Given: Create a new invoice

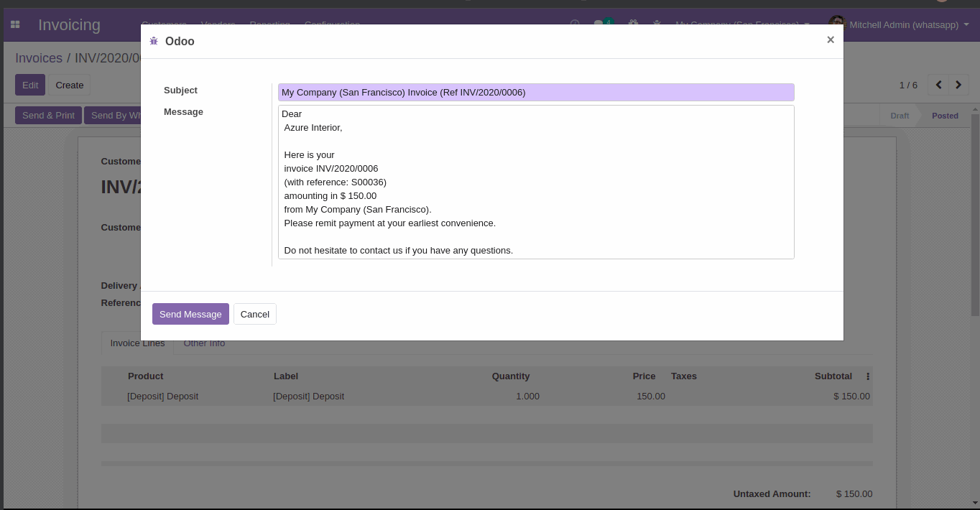Looking at the screenshot, I should pyautogui.click(x=70, y=85).
